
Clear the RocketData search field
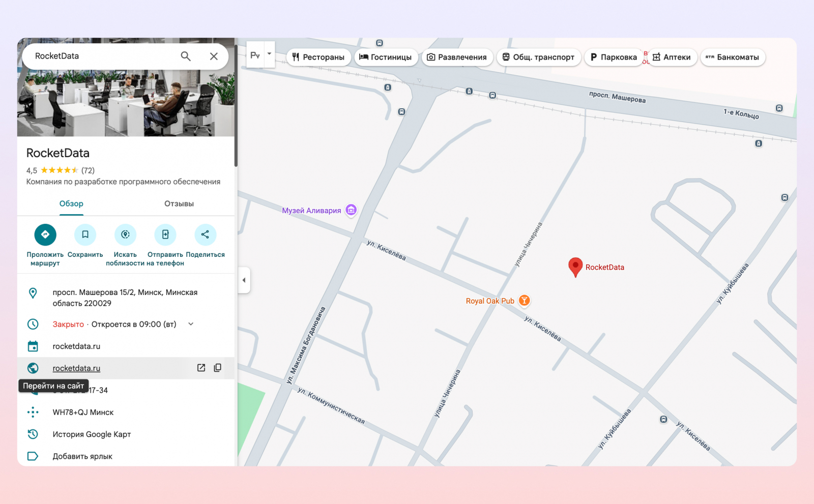click(x=214, y=56)
